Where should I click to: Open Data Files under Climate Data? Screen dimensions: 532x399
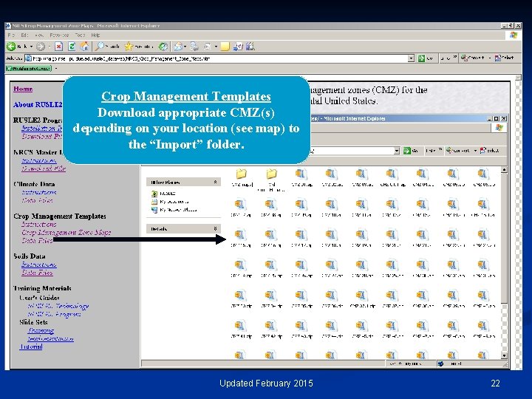(x=37, y=200)
